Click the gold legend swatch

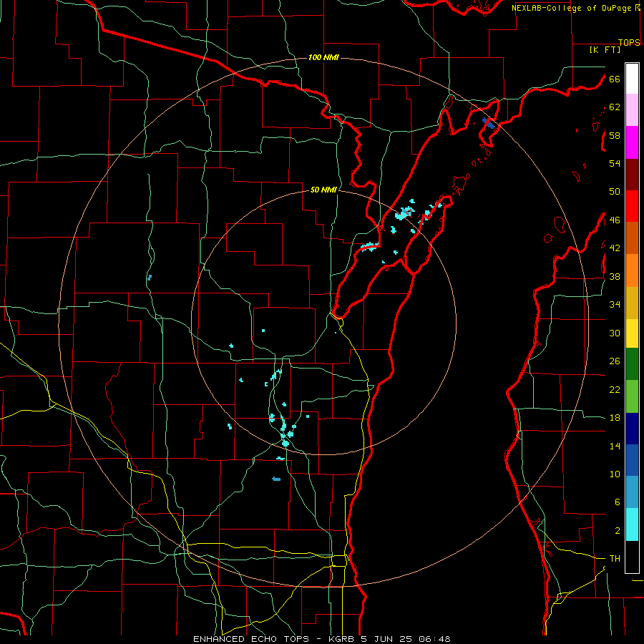632,303
